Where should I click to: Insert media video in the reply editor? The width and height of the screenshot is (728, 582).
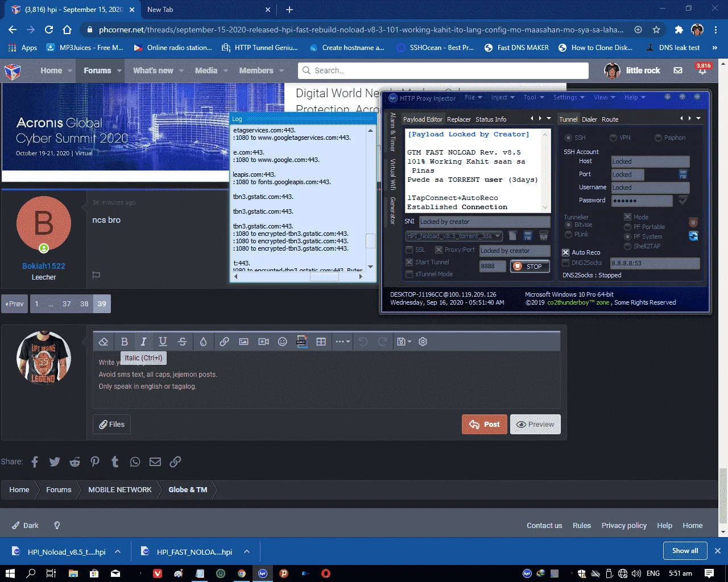[263, 342]
